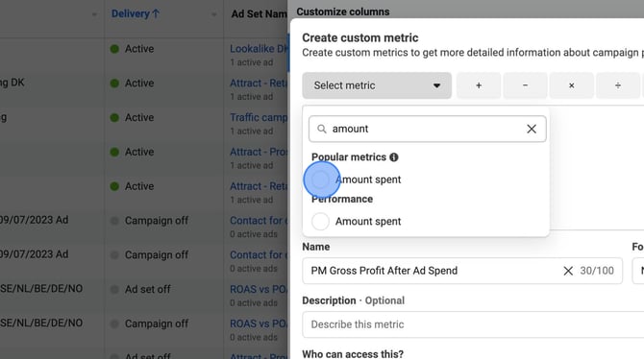Click the 30/100 character counter
Image resolution: width=644 pixels, height=359 pixels.
point(597,271)
